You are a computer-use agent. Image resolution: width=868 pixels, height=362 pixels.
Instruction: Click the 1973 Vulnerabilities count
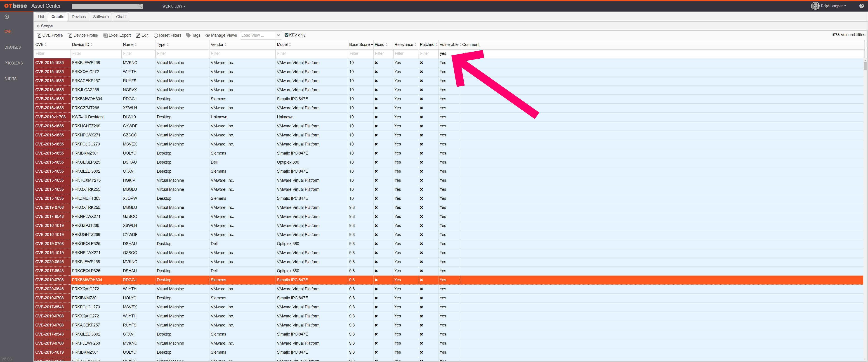click(848, 35)
